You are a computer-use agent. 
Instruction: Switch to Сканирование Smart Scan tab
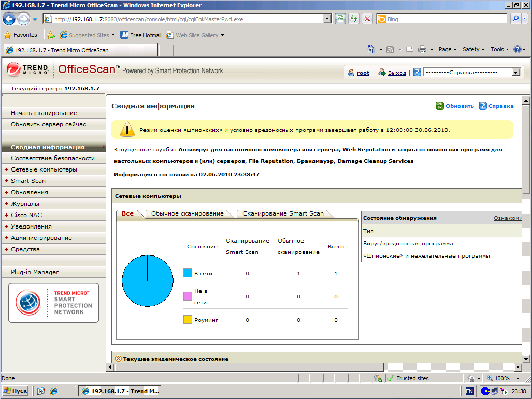283,213
